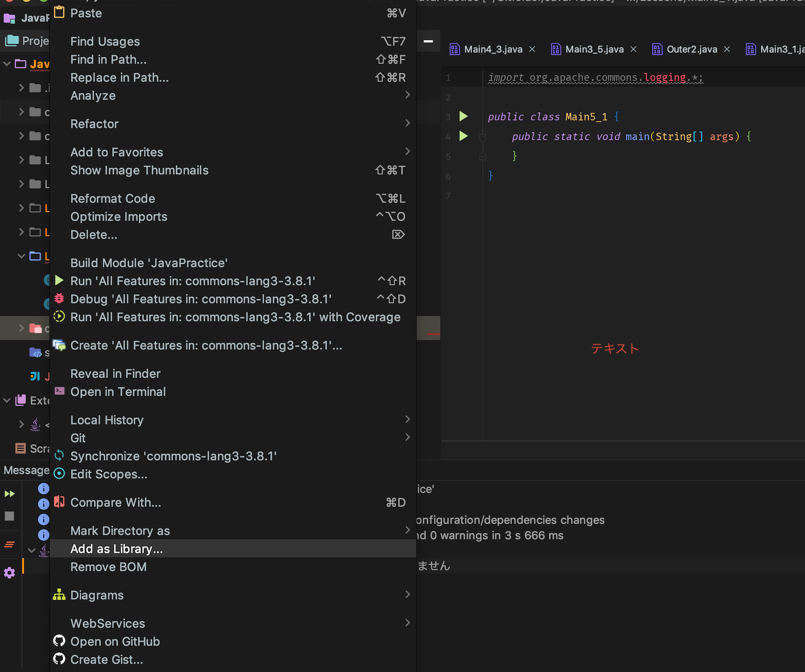Click the Main4_3.java file icon
805x672 pixels.
click(454, 49)
